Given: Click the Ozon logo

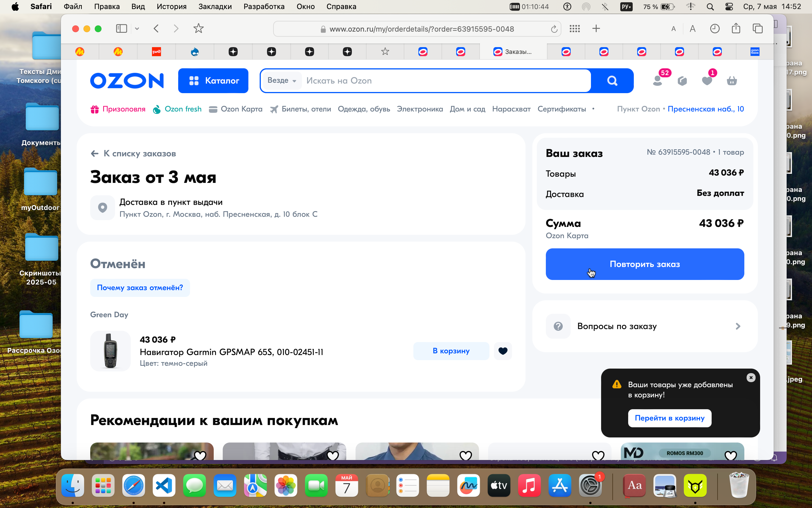Looking at the screenshot, I should tap(127, 81).
